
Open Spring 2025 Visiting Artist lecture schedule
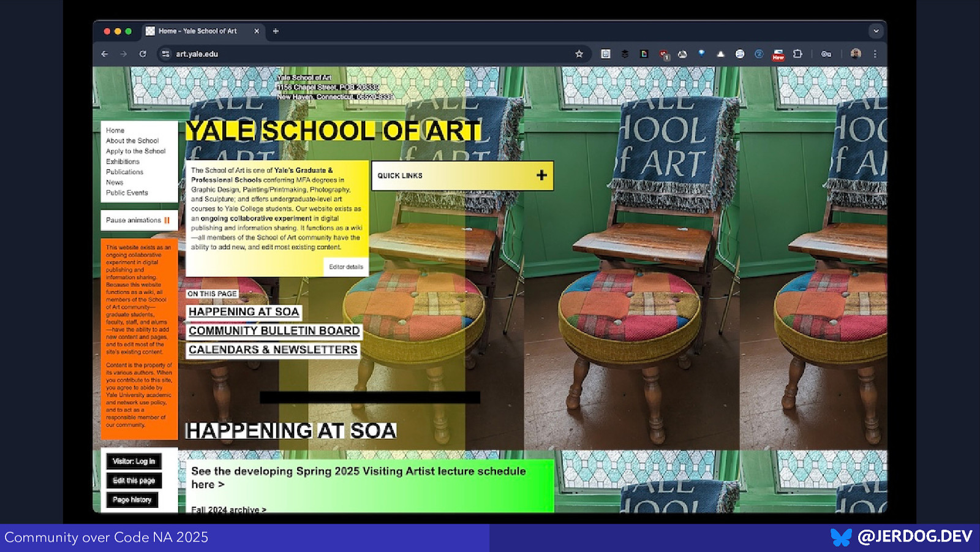point(358,478)
